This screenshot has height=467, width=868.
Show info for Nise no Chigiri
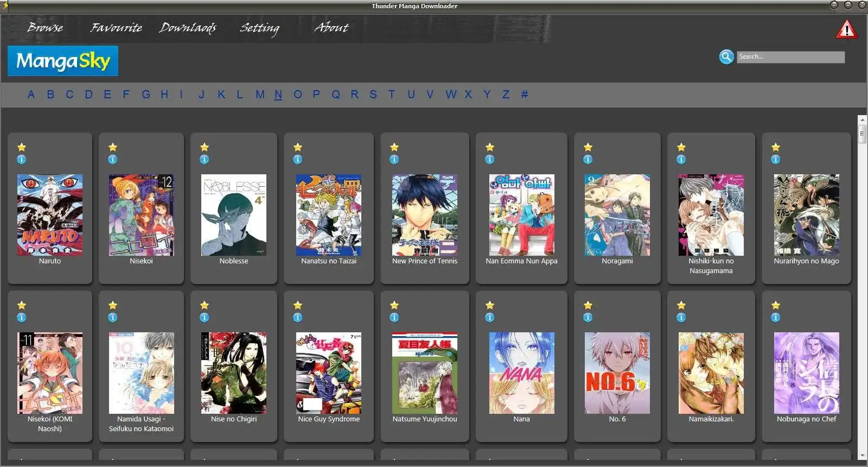pos(205,318)
